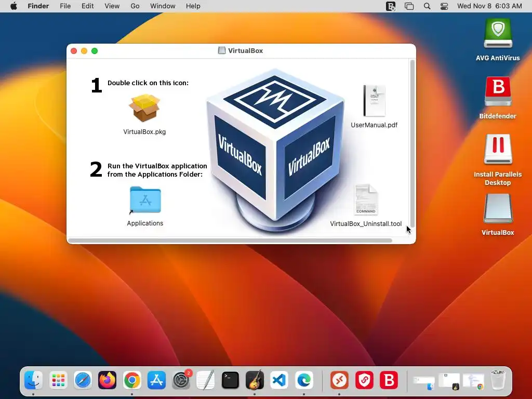532x399 pixels.
Task: Launch GarageBand from the dock
Action: (255, 380)
